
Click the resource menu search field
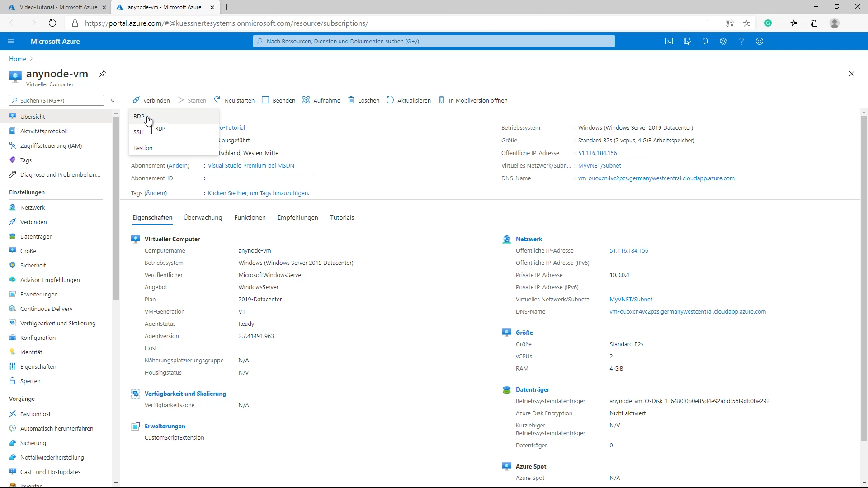point(57,100)
